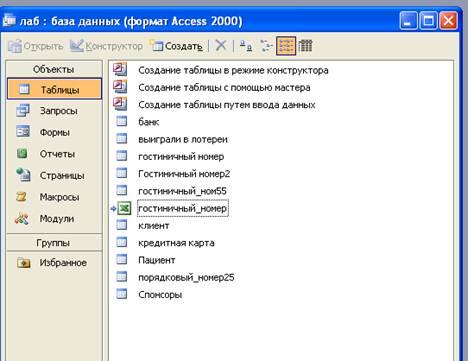This screenshot has width=468, height=361.
Task: Click the table icon next to банк
Action: coord(122,121)
